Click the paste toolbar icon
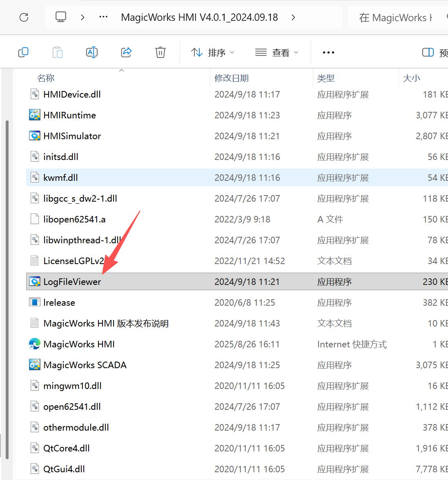The width and height of the screenshot is (448, 480). [58, 52]
